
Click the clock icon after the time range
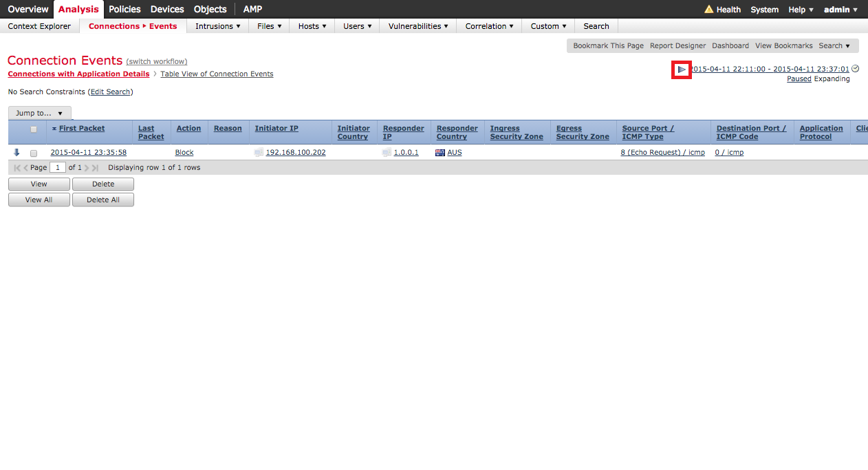[856, 69]
